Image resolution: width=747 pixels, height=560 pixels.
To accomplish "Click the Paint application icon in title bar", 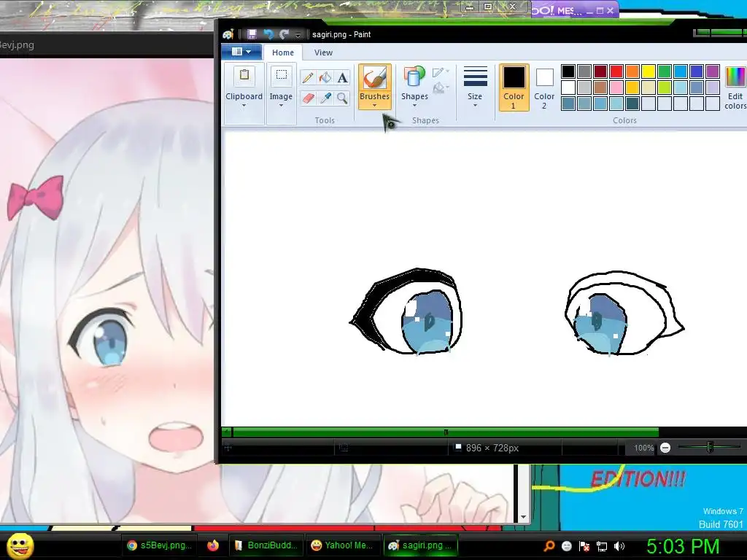I will pyautogui.click(x=228, y=34).
